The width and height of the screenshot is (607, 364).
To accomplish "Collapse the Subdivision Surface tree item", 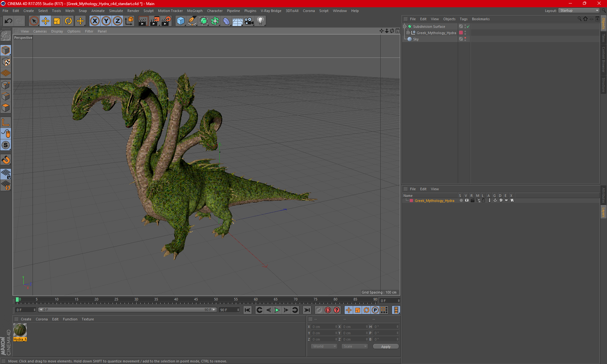I will coord(404,27).
